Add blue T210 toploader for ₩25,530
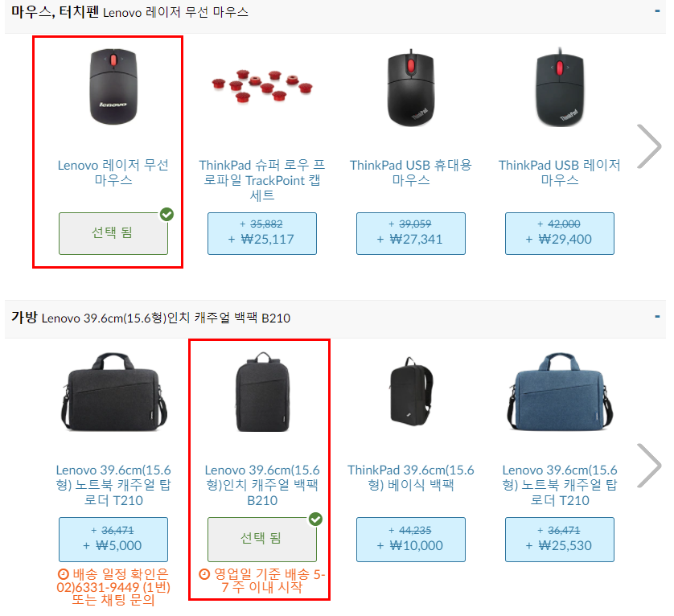The height and width of the screenshot is (616, 674). pos(559,539)
